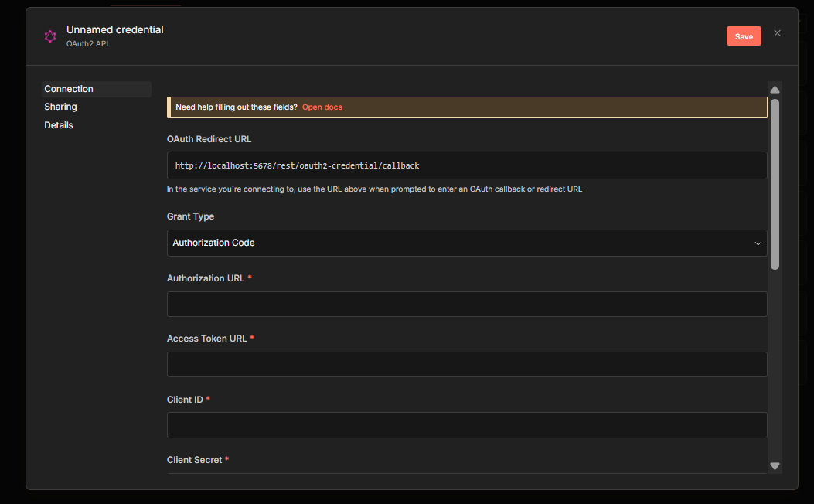Click the GraphQL credential logo icon
The width and height of the screenshot is (814, 504).
tap(50, 36)
